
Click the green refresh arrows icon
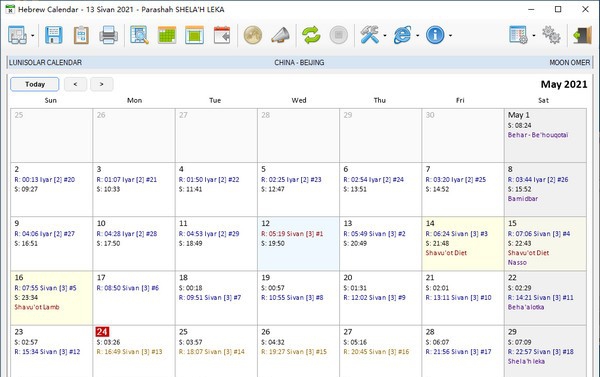click(x=311, y=35)
